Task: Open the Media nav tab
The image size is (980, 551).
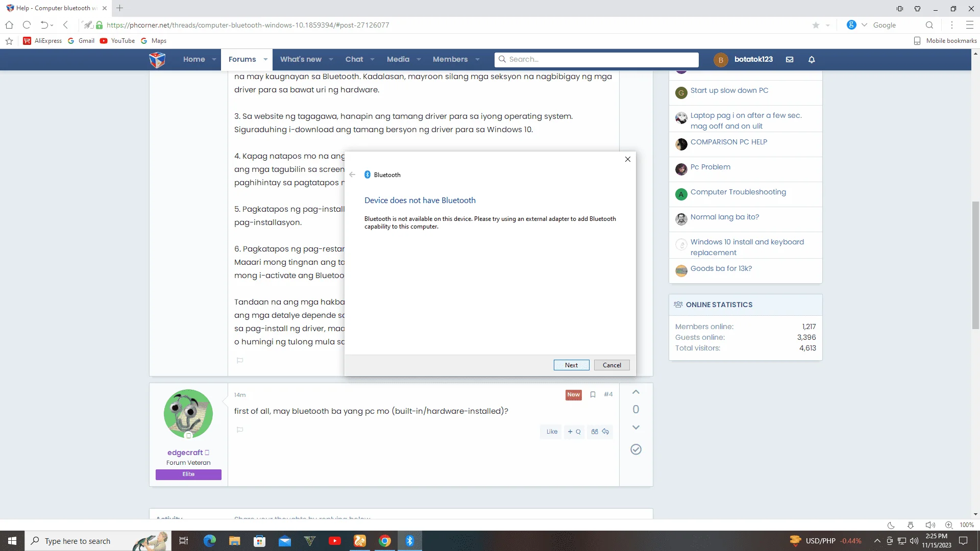Action: (398, 60)
